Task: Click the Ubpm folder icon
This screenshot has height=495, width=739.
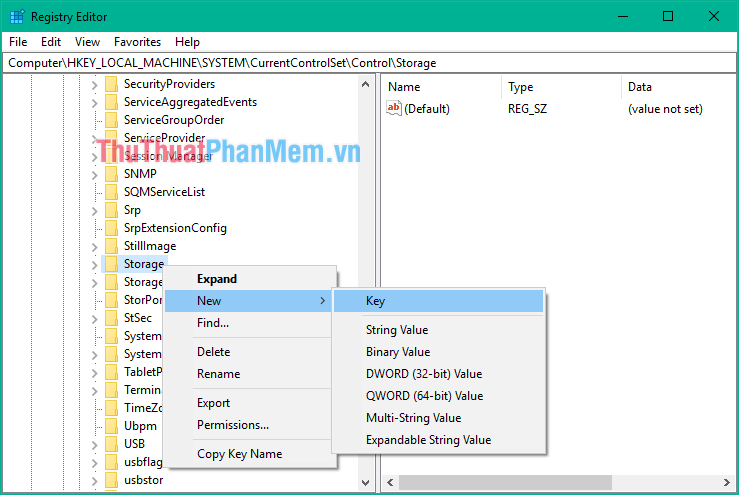Action: pos(112,426)
